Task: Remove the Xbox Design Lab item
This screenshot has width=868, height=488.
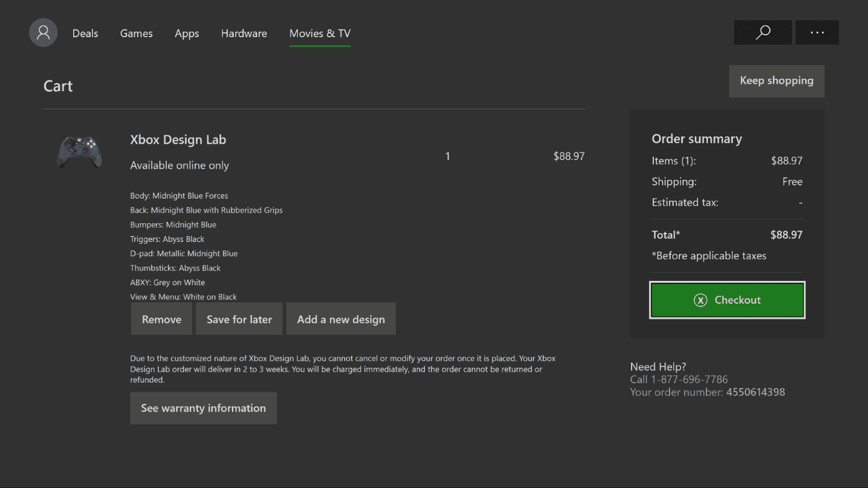Action: point(161,319)
